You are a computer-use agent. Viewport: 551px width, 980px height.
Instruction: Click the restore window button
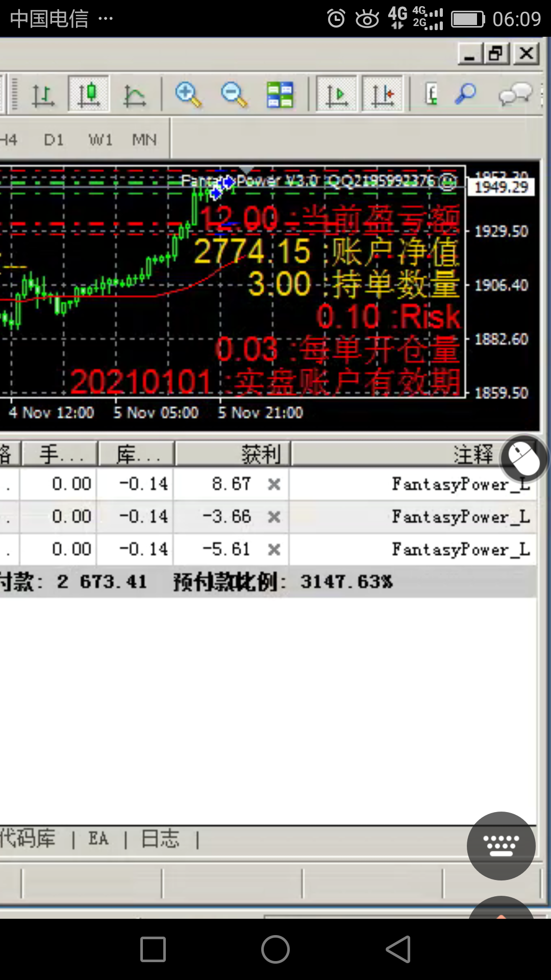click(x=496, y=54)
